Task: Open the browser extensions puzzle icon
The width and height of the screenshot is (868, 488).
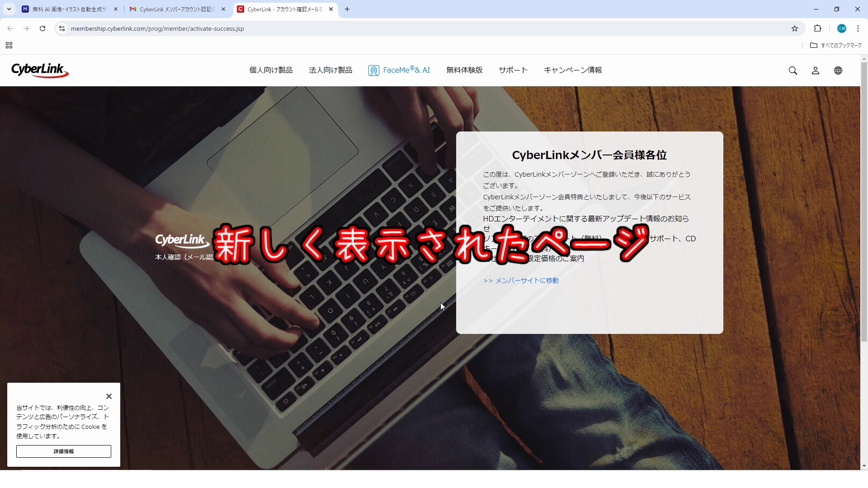Action: tap(817, 28)
